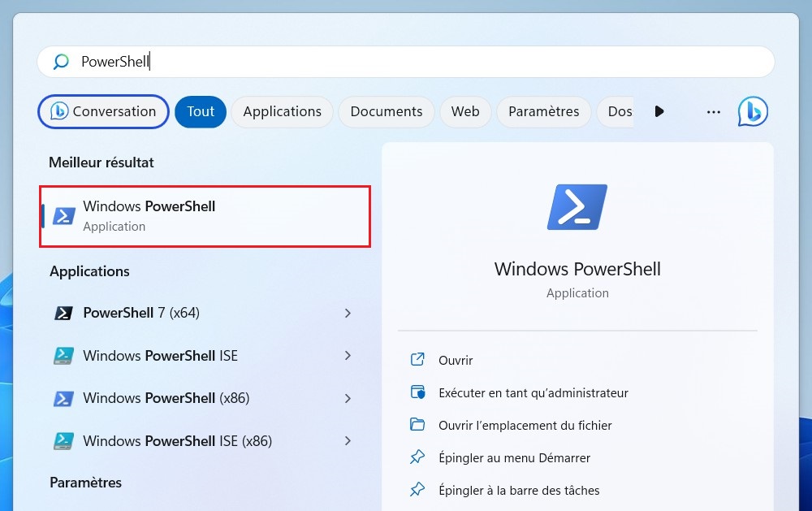This screenshot has width=812, height=511.
Task: Click the PowerShell search text field
Action: pos(405,62)
